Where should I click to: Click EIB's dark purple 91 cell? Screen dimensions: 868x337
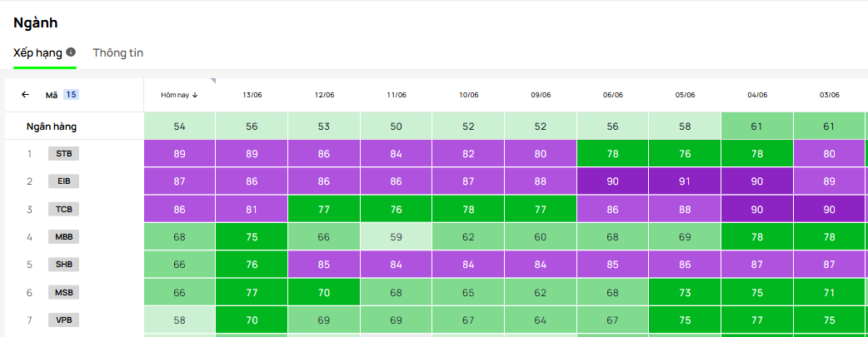(x=685, y=181)
